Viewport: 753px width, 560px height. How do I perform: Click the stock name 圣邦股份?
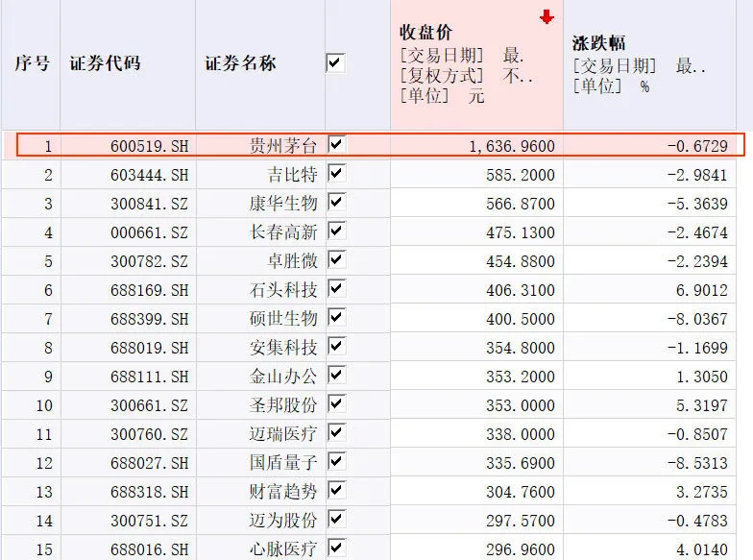tap(283, 405)
